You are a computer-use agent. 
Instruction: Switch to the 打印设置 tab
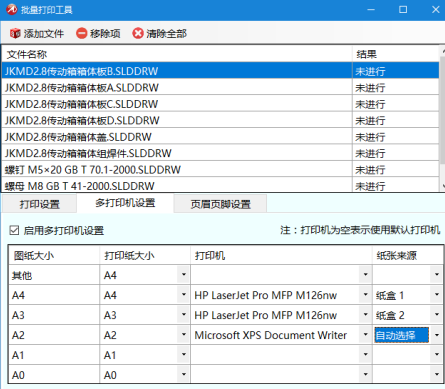39,204
